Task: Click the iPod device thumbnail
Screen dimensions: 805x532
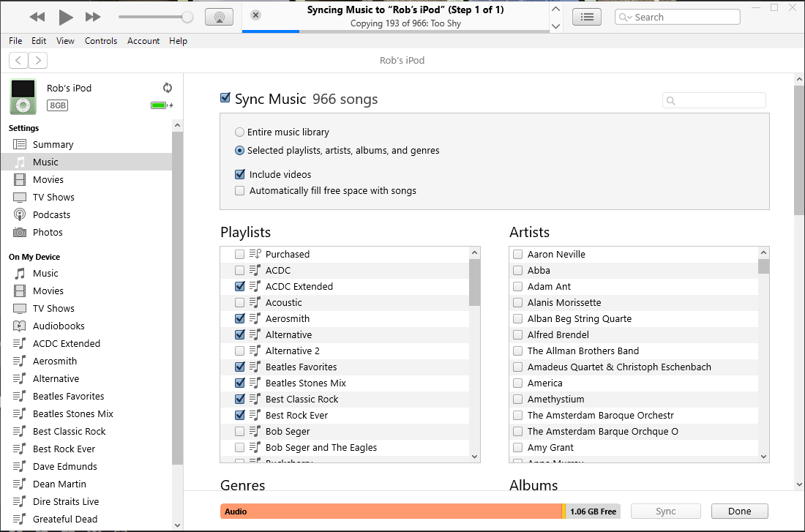Action: (x=23, y=97)
